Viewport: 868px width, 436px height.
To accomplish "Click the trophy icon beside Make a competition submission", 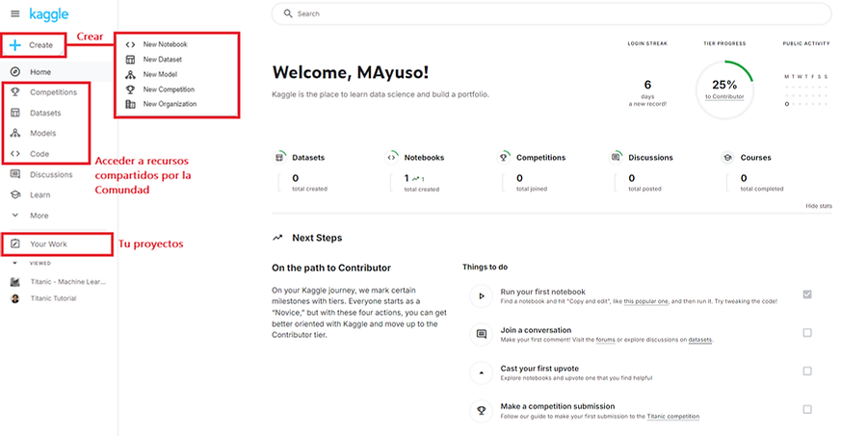I will [481, 411].
